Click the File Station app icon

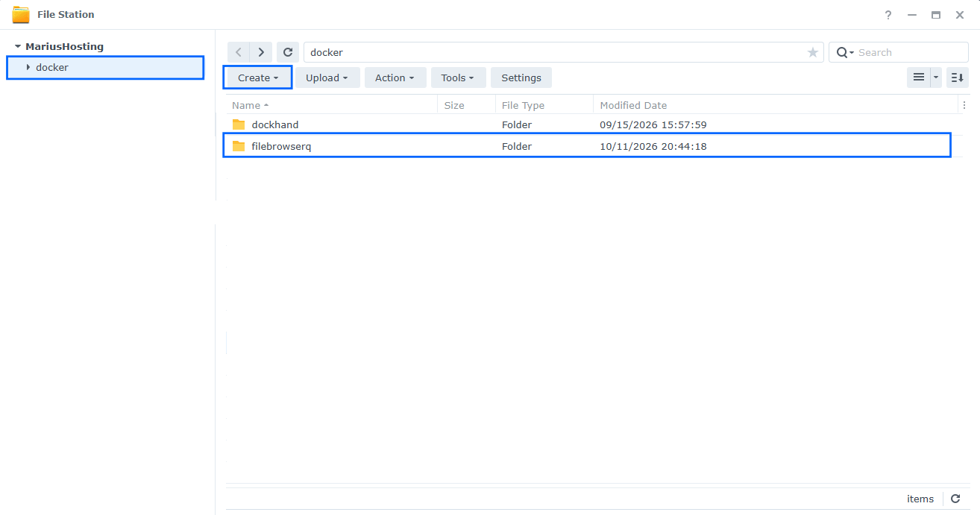(x=21, y=14)
